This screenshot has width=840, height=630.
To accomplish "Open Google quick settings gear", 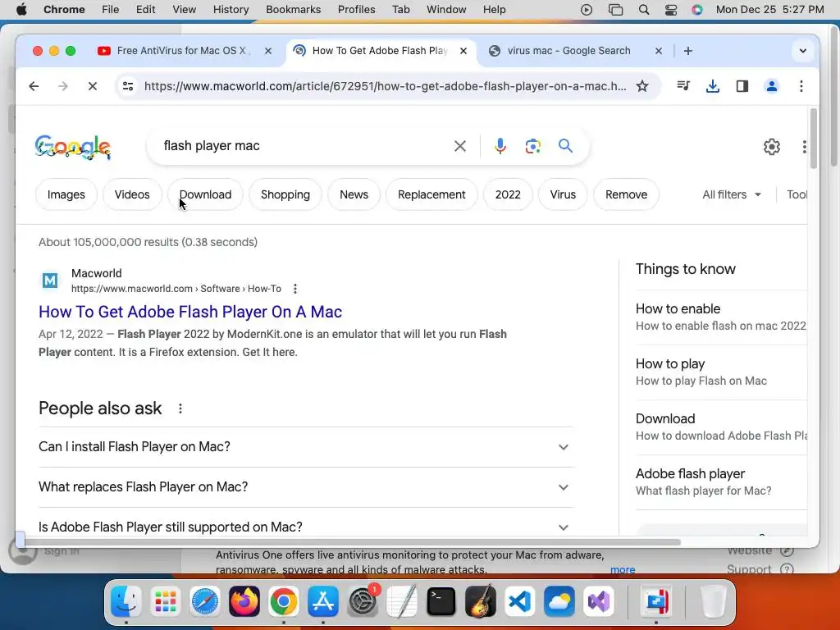I will click(x=771, y=147).
